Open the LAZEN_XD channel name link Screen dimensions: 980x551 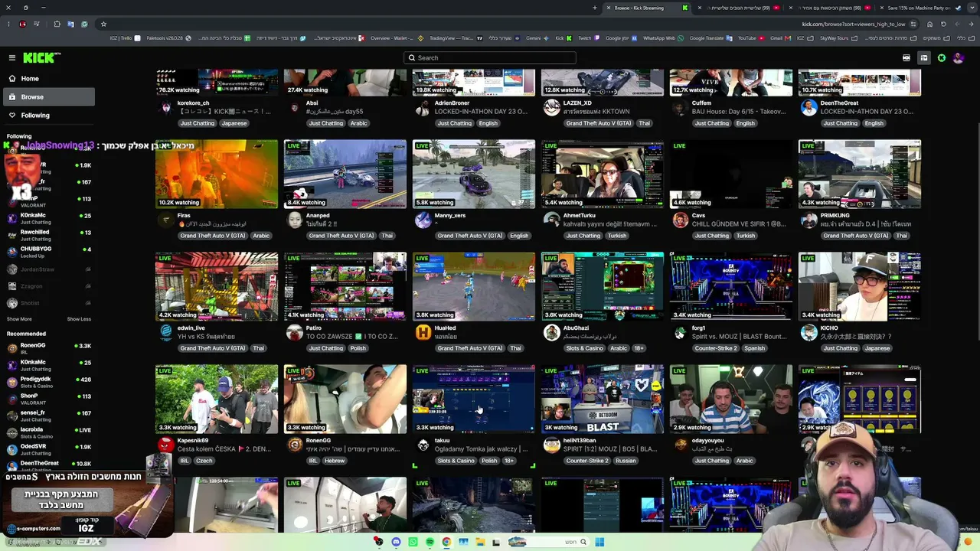(577, 103)
